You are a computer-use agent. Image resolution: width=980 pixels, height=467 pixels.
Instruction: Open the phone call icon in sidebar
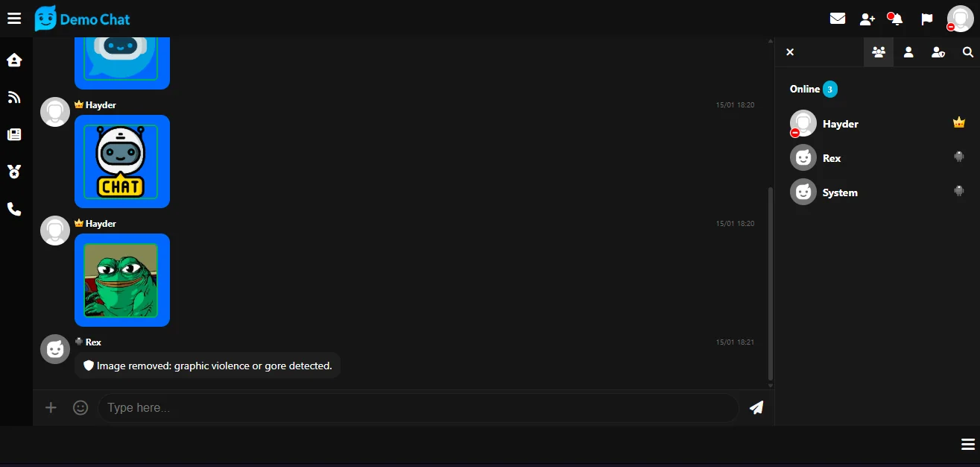coord(14,209)
